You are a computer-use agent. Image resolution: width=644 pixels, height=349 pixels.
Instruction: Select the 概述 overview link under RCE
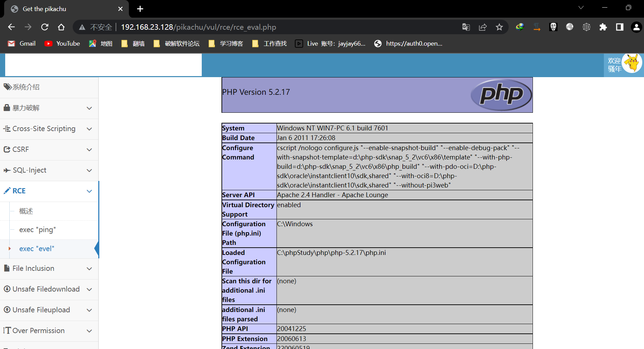click(x=26, y=211)
